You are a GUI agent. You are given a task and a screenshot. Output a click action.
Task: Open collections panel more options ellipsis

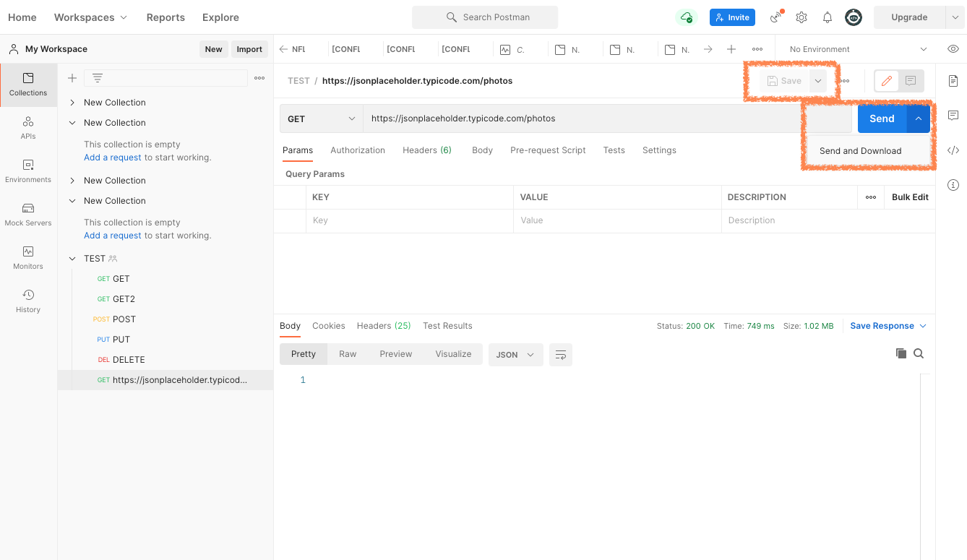click(259, 78)
